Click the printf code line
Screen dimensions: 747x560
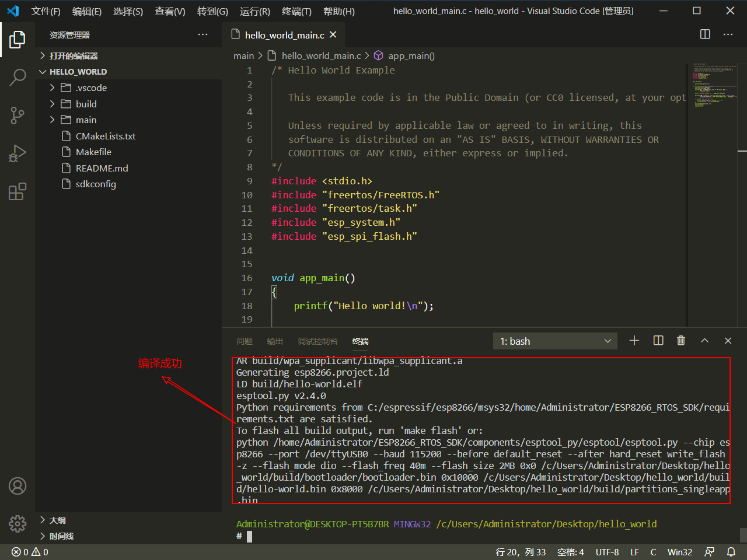364,306
